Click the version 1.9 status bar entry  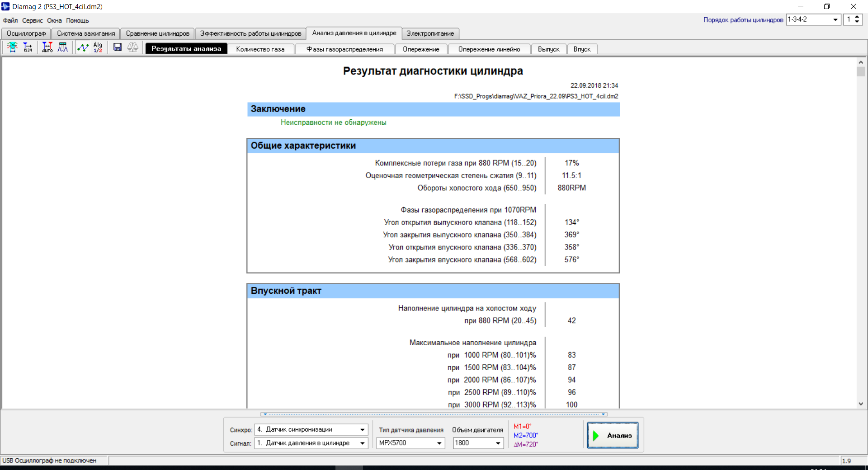tap(847, 461)
